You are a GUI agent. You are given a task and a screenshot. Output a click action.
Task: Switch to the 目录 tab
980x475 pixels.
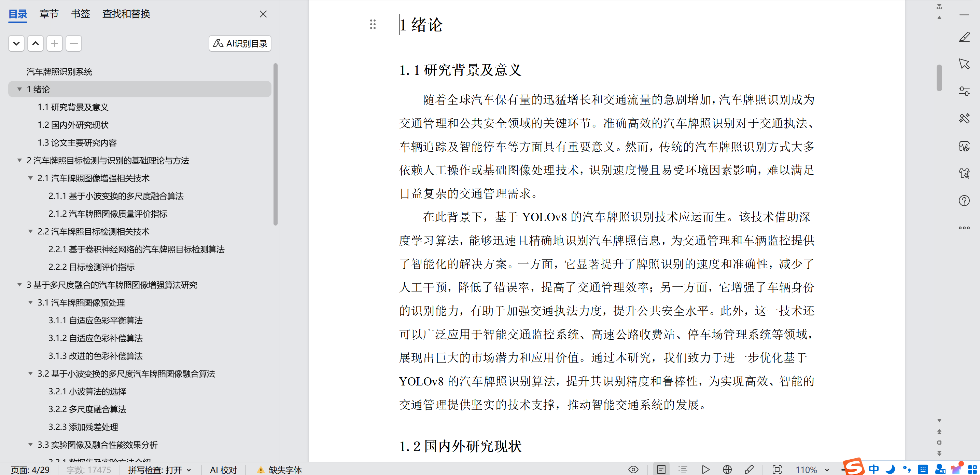click(18, 14)
